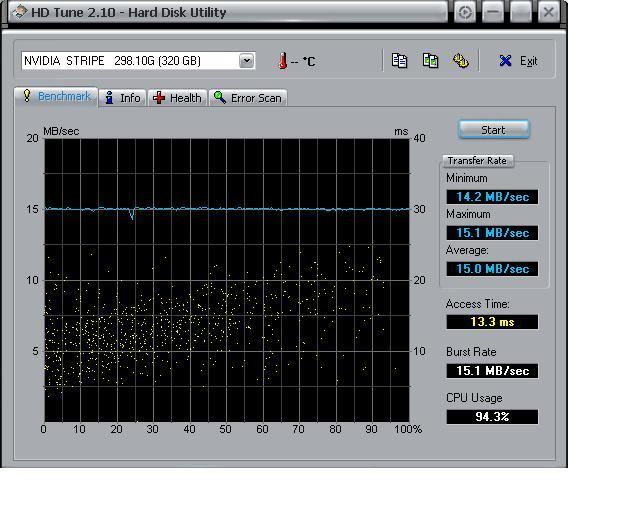Image resolution: width=640 pixels, height=512 pixels.
Task: Minimize the HD Tune window
Action: (x=493, y=12)
